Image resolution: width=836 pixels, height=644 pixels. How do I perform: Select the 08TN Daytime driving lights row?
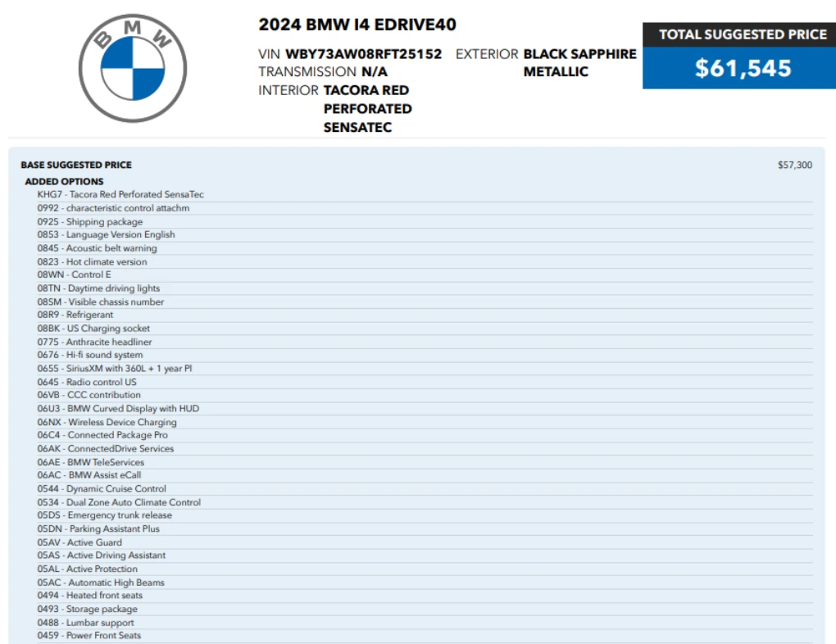tap(425, 288)
